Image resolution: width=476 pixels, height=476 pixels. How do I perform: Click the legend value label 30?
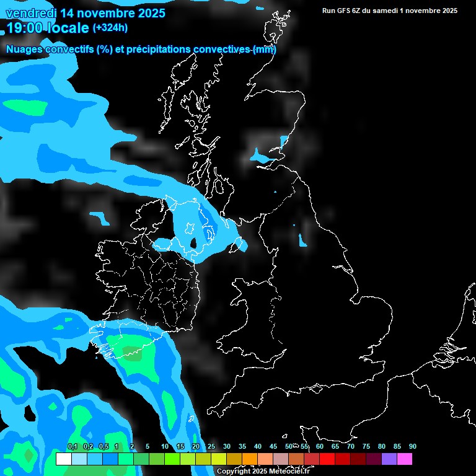pos(227,446)
